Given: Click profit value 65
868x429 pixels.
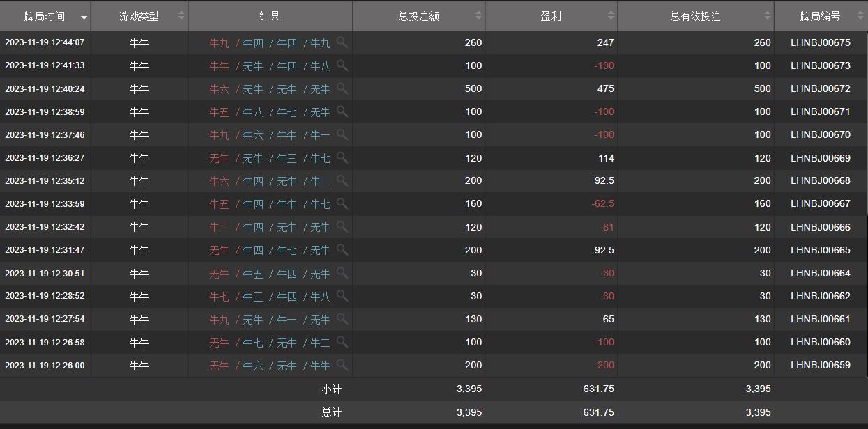Looking at the screenshot, I should [x=609, y=318].
